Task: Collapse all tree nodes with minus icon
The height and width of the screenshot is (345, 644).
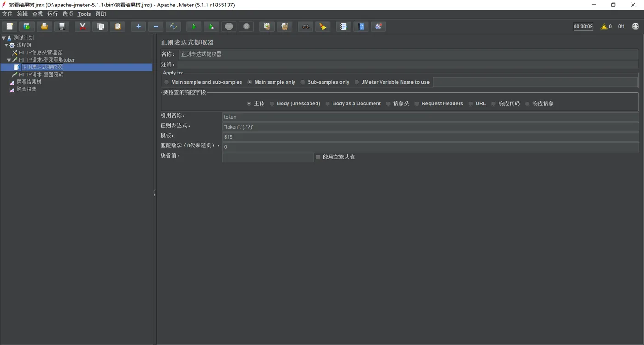Action: pyautogui.click(x=155, y=27)
